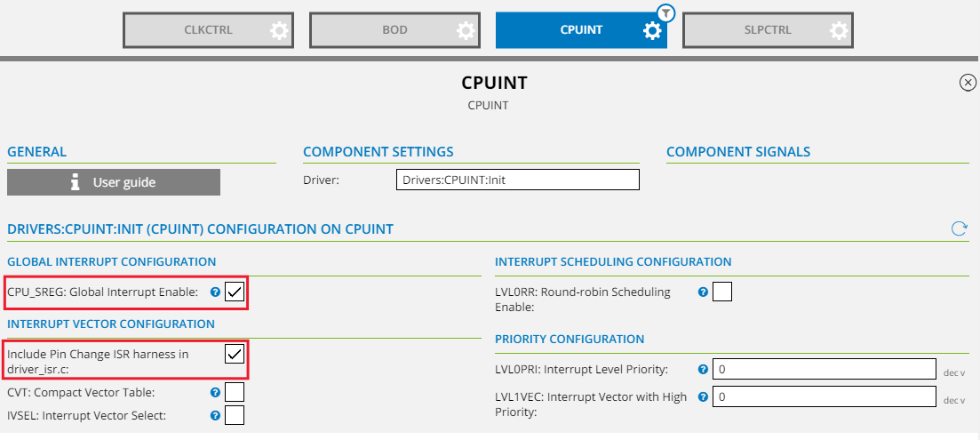Open the User guide button
This screenshot has width=980, height=440.
pos(114,182)
